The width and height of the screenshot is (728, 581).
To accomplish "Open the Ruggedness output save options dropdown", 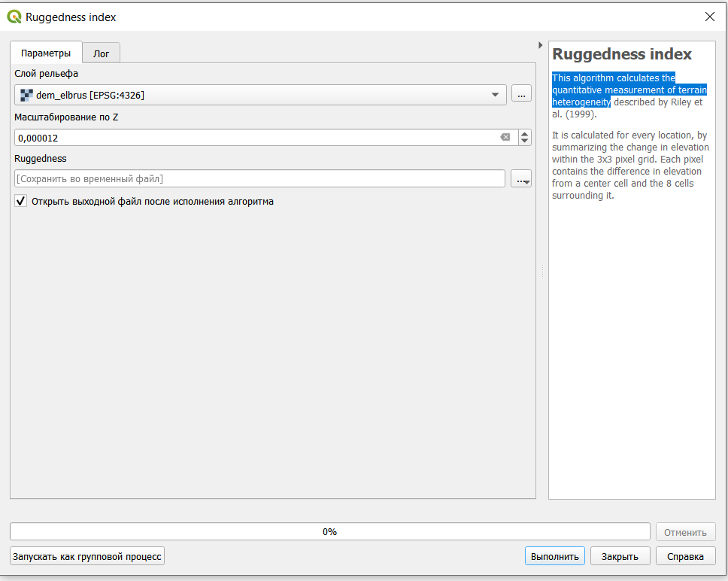I will click(x=521, y=179).
